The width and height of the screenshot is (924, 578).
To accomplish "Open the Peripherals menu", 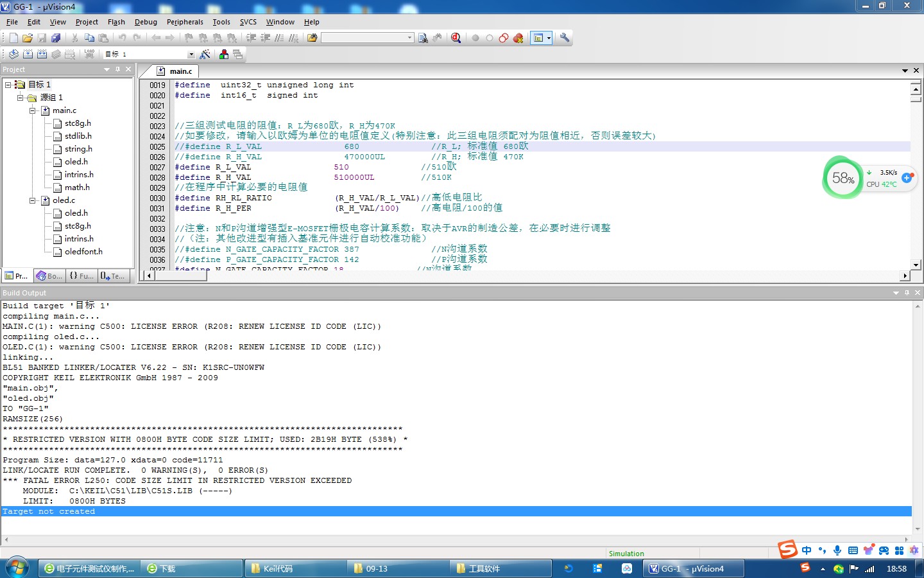I will [x=185, y=22].
